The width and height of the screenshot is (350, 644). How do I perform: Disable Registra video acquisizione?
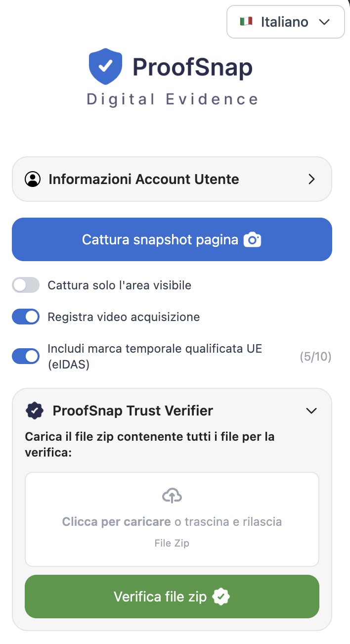coord(25,317)
